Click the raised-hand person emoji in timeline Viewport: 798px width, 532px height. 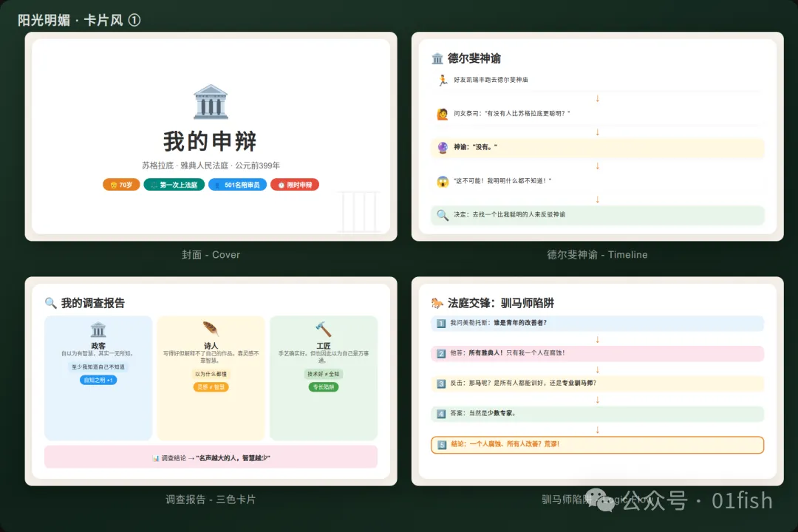pyautogui.click(x=443, y=114)
